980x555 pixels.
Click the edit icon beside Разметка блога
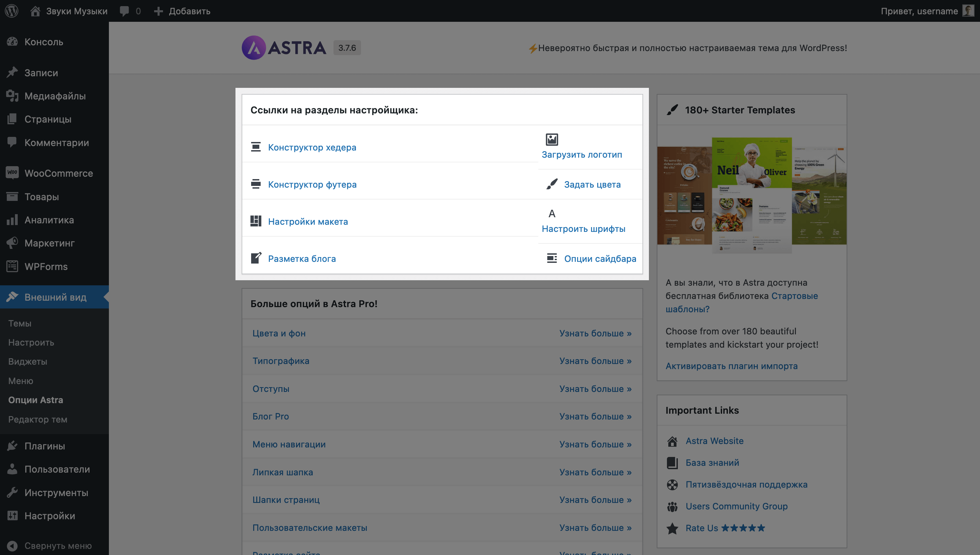[x=256, y=258]
